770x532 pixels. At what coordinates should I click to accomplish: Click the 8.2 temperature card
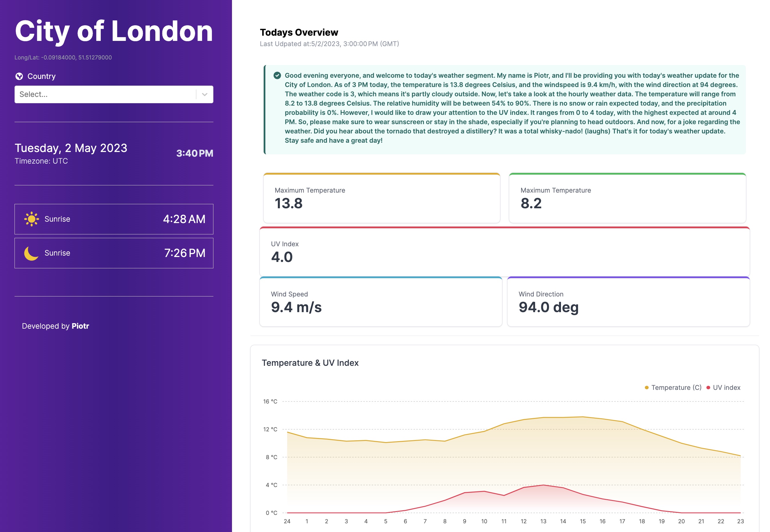(627, 198)
